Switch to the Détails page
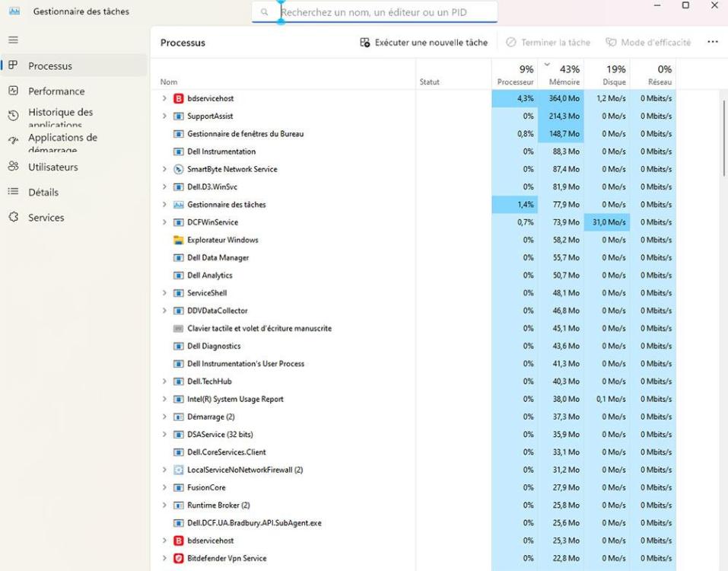This screenshot has height=571, width=728. pos(43,193)
